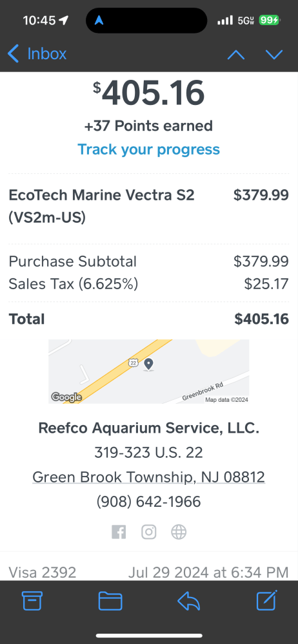The width and height of the screenshot is (298, 644).
Task: Archive this email
Action: pos(32,601)
